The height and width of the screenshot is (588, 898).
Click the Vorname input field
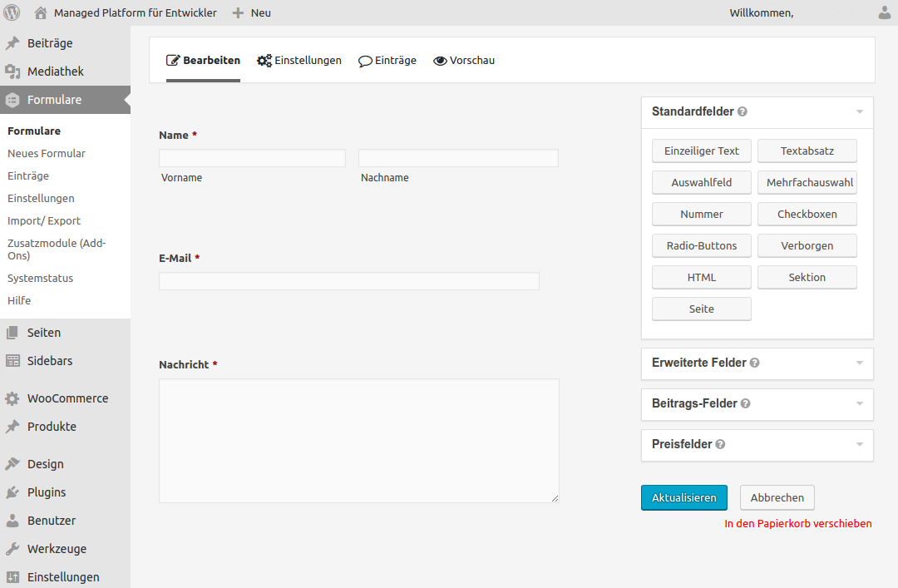[252, 158]
